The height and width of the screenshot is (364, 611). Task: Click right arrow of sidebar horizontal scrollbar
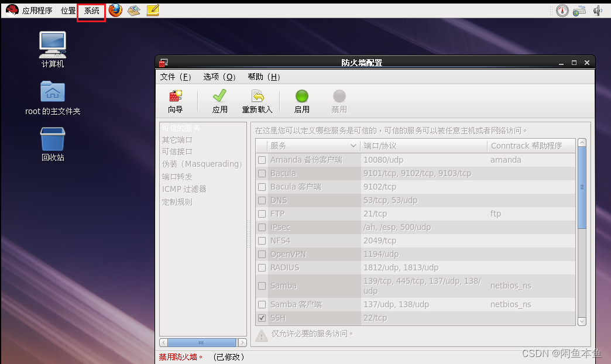[x=242, y=342]
